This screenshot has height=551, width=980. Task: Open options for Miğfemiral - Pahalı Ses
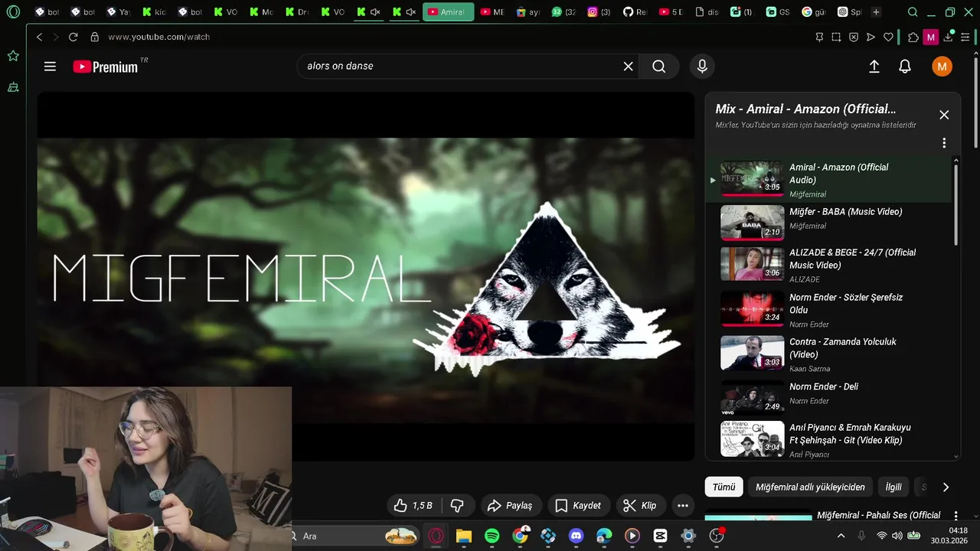[955, 516]
